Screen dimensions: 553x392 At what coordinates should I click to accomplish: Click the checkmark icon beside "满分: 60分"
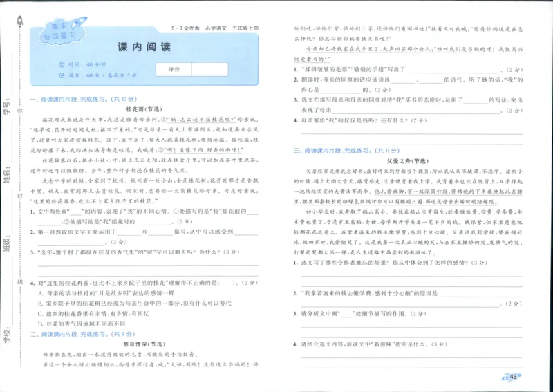point(62,75)
